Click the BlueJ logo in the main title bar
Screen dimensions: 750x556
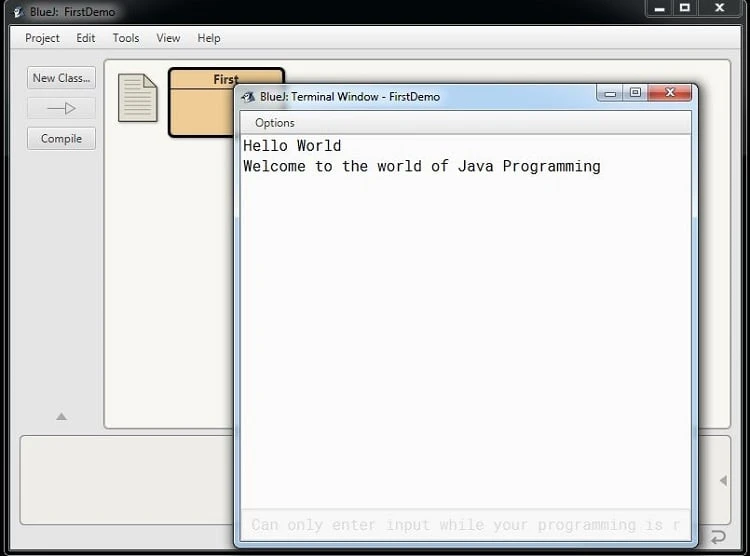(x=17, y=12)
